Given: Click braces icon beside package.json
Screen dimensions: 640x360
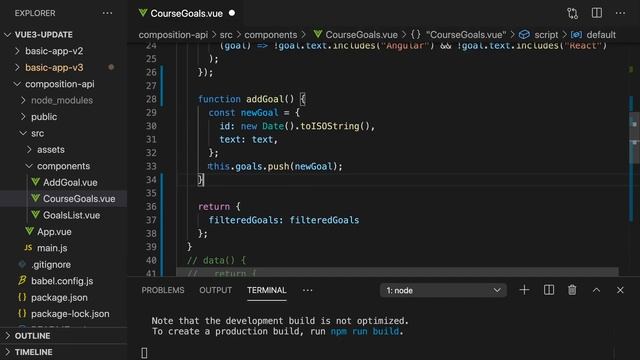Looking at the screenshot, I should [22, 297].
